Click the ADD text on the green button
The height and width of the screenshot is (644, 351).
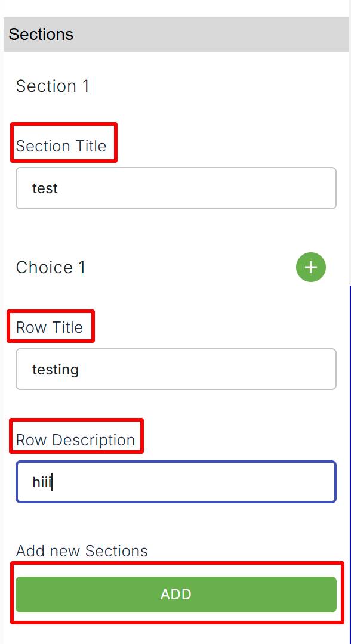click(176, 595)
